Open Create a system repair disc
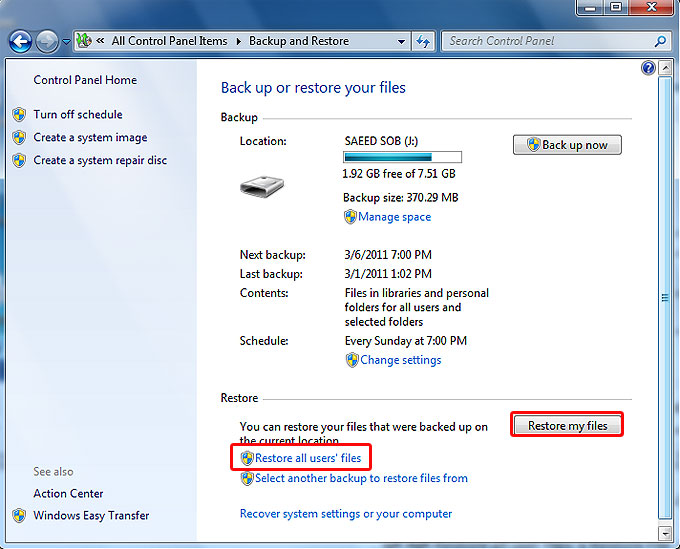 tap(100, 160)
